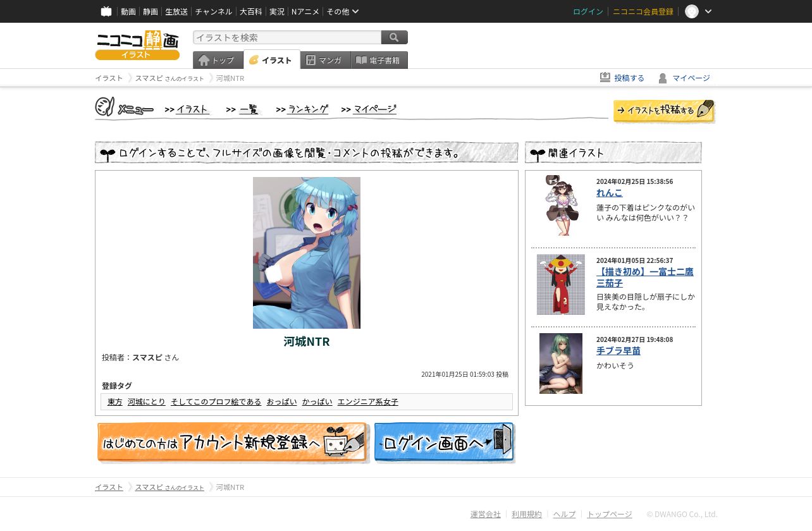Open >> ランキング in sketch menu
The width and height of the screenshot is (812, 531).
[x=302, y=109]
